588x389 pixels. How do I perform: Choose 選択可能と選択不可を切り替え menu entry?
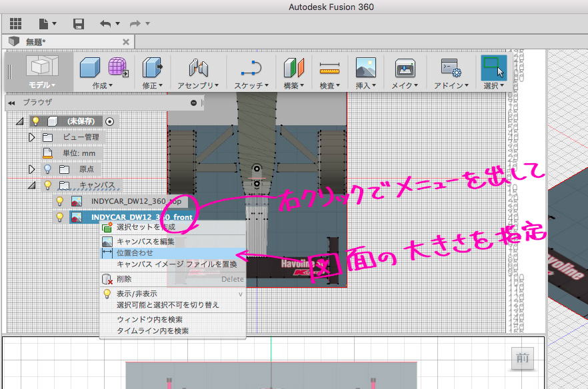(x=173, y=305)
